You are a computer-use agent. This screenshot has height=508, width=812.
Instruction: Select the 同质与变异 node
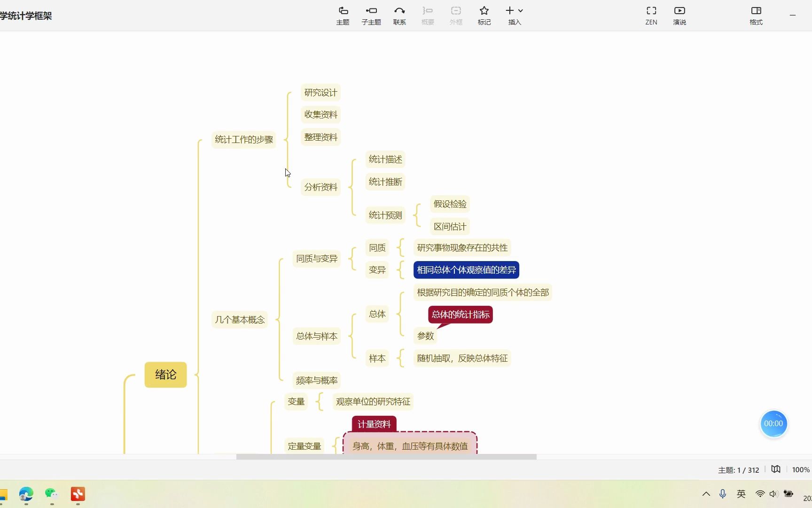click(317, 258)
